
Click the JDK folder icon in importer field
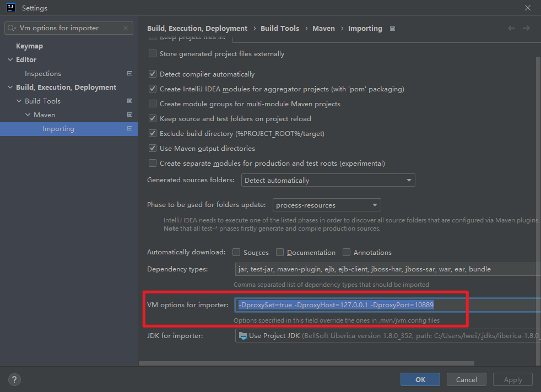click(x=243, y=336)
